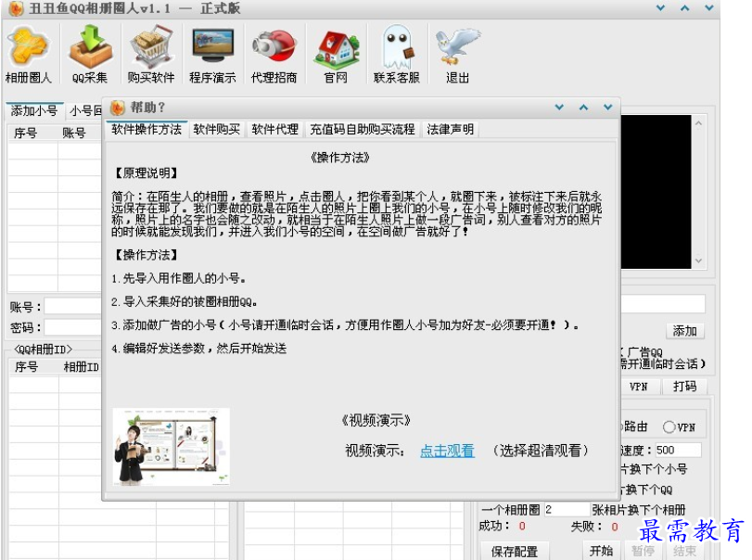Click the last chevron in help dialog title bar
Image resolution: width=752 pixels, height=560 pixels.
pyautogui.click(x=608, y=108)
